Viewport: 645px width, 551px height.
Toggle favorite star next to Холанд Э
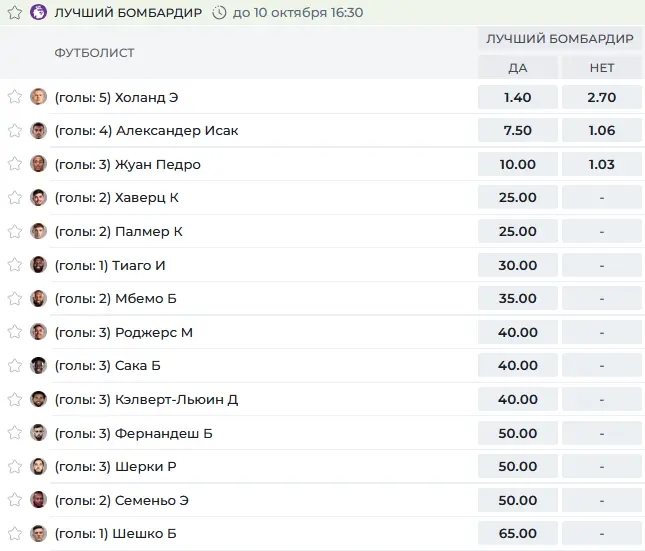click(x=15, y=97)
